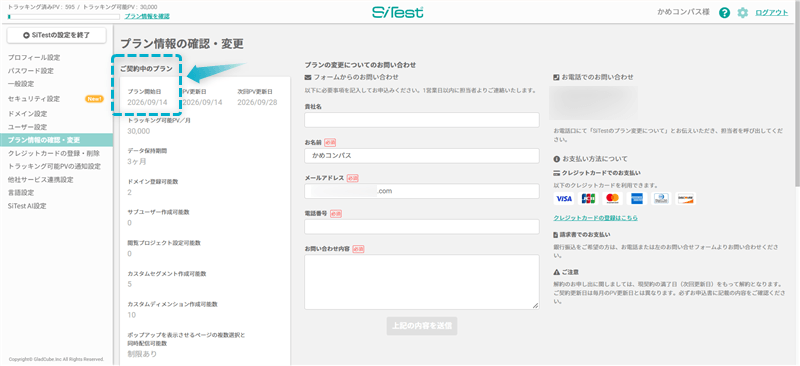The image size is (800, 366).
Task: Open 一般設定 in the sidebar
Action: tap(21, 84)
